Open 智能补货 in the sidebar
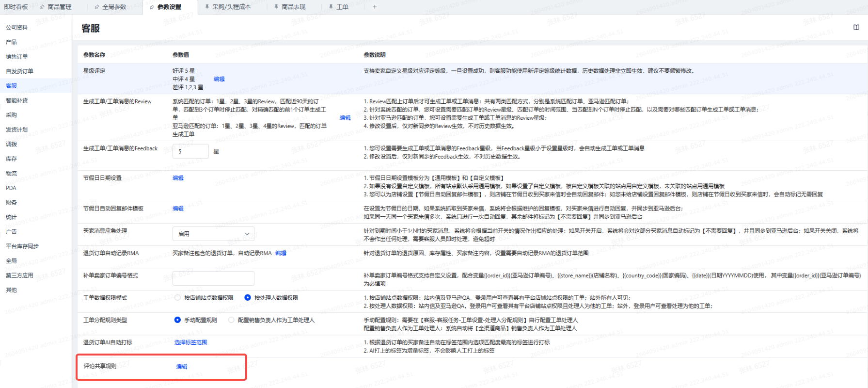 (x=17, y=100)
